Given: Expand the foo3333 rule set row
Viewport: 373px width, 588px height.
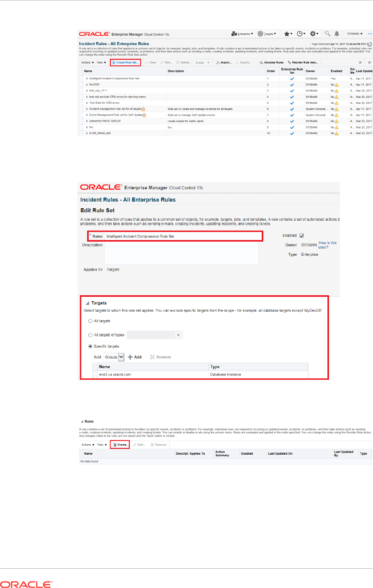Looking at the screenshot, I should [x=87, y=85].
